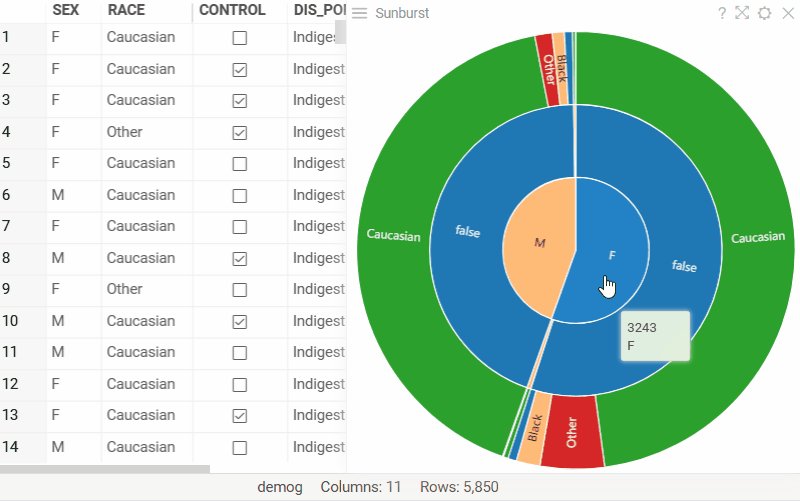Click the red Other segment at top
The image size is (800, 501).
point(547,70)
